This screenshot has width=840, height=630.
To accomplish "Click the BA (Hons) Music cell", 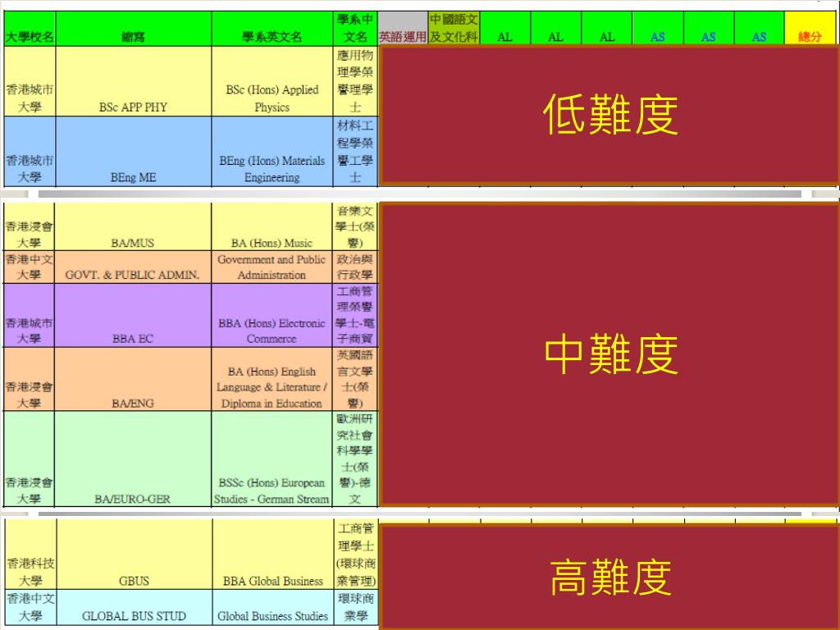I will click(272, 226).
